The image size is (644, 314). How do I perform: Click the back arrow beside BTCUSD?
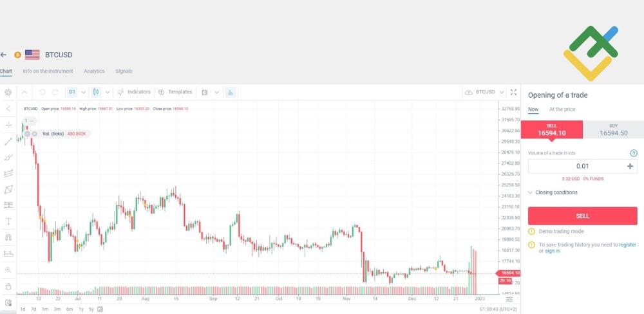4,55
